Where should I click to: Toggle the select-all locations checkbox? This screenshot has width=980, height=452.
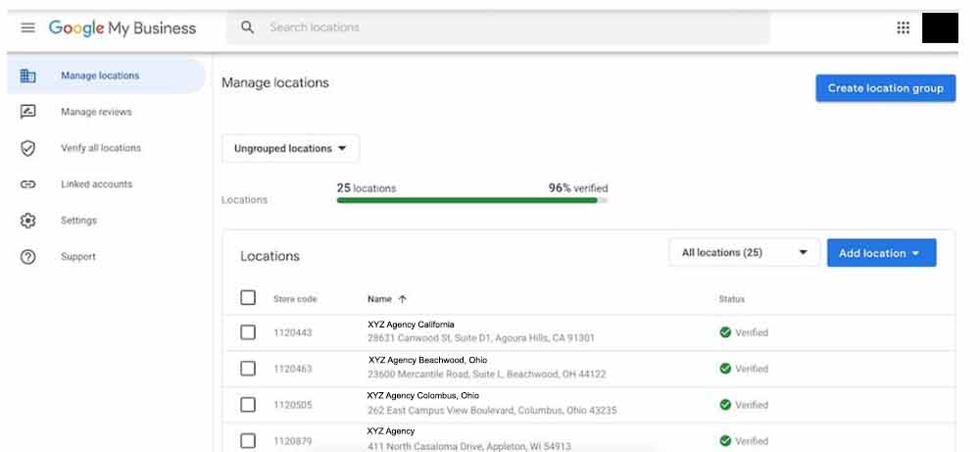[248, 298]
